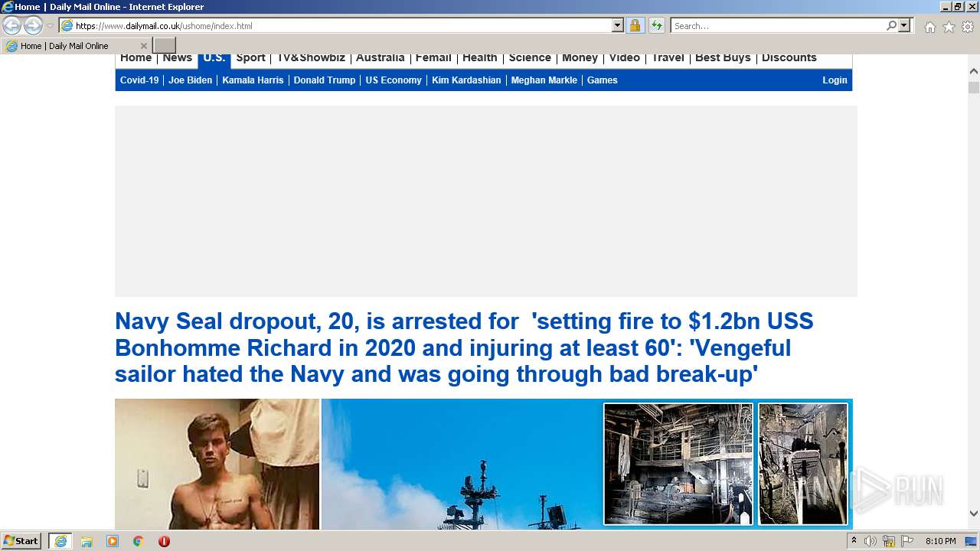The height and width of the screenshot is (551, 980).
Task: Click the page scrollbar down arrow
Action: pos(974,514)
